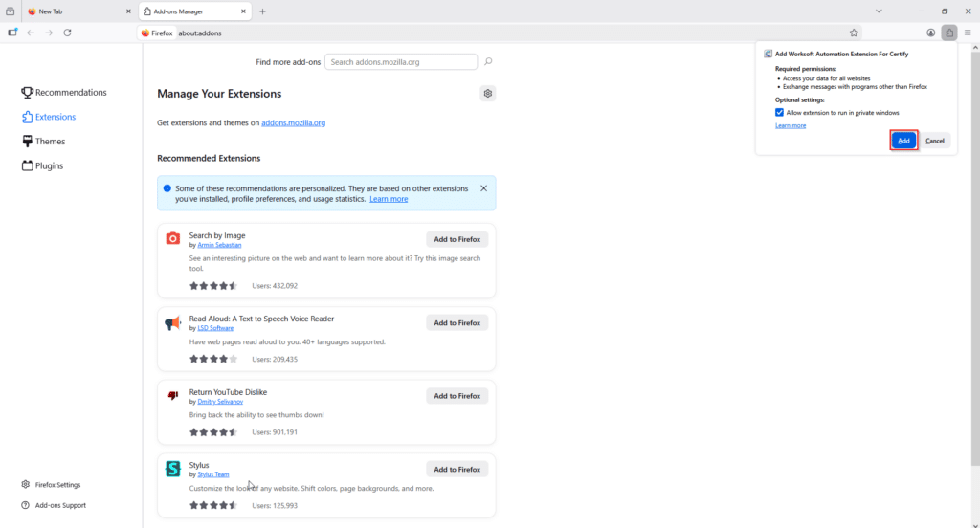Select Extensions in the sidebar
The image size is (980, 528).
pos(49,117)
